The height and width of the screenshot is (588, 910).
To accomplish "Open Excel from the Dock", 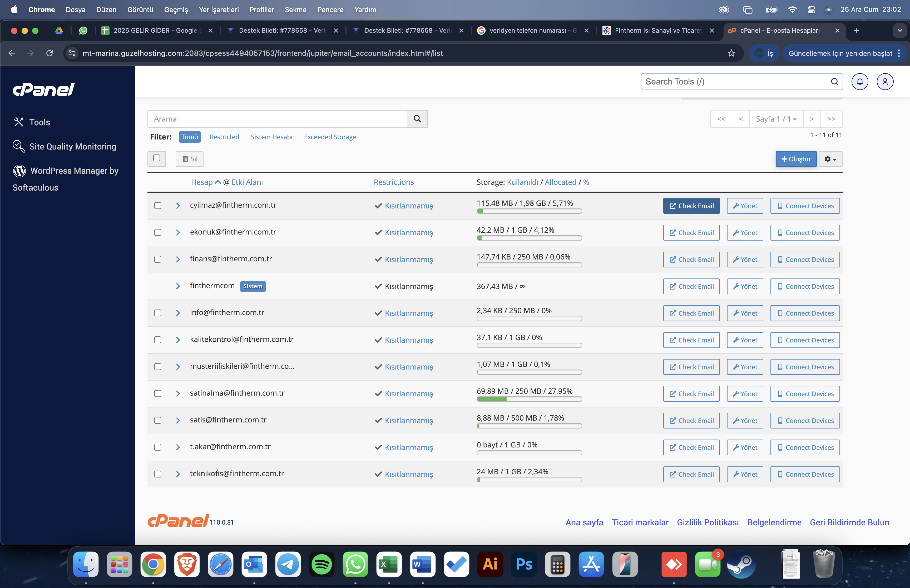I will (x=389, y=564).
